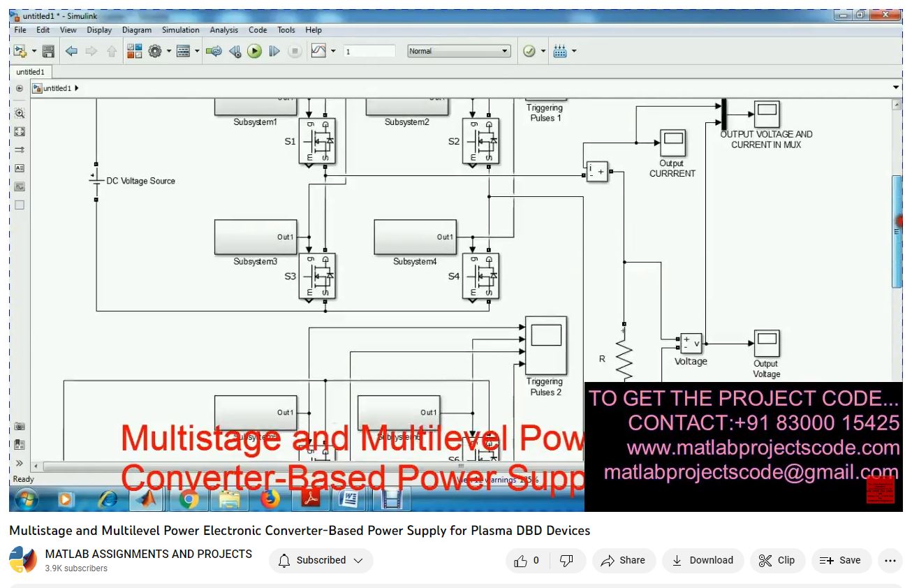Open the Simulation Data Inspector icon

click(x=318, y=51)
